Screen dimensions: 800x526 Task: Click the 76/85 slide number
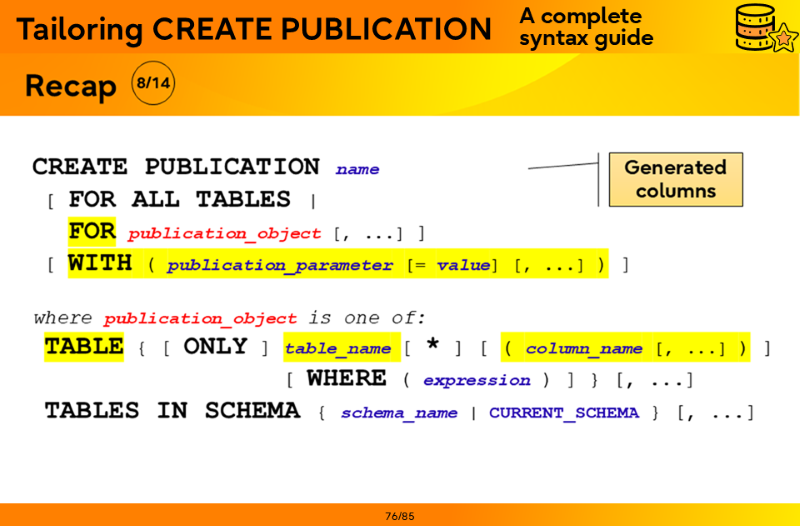tap(399, 516)
